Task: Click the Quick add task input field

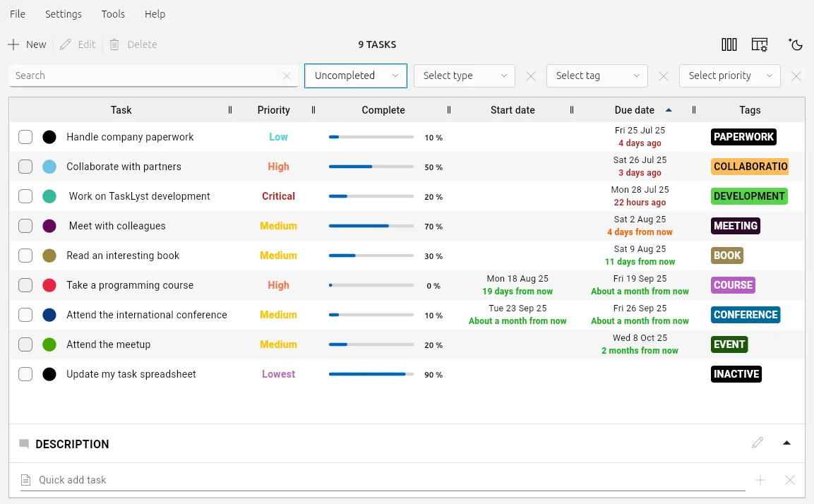Action: (381, 480)
